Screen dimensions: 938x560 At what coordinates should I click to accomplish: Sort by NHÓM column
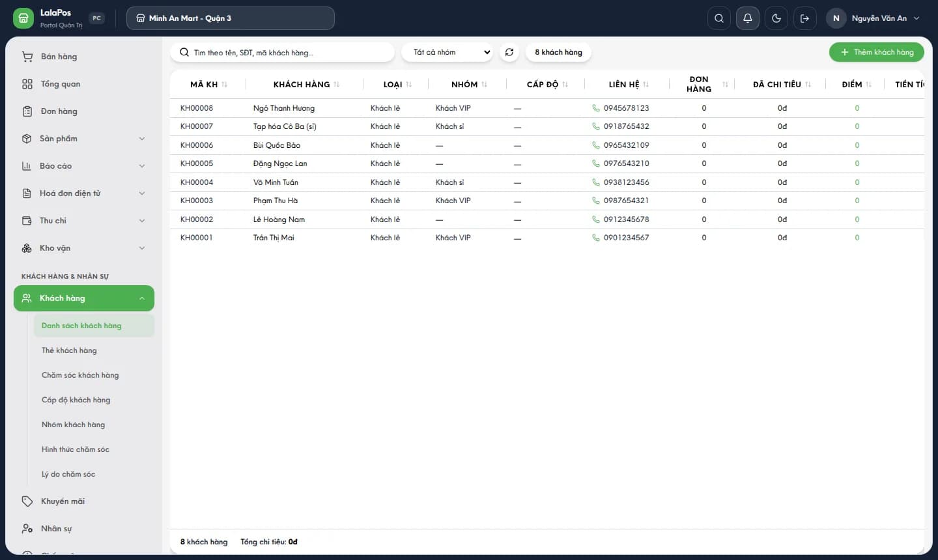(484, 85)
